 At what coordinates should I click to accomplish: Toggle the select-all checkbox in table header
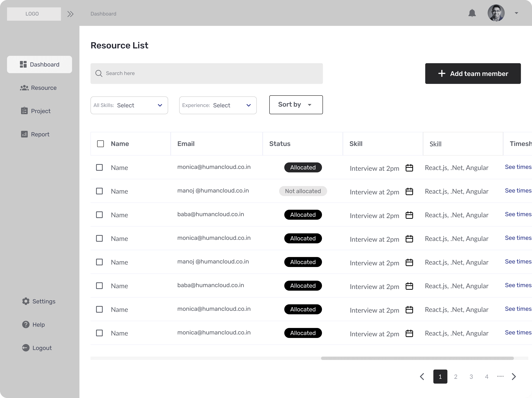pyautogui.click(x=100, y=144)
